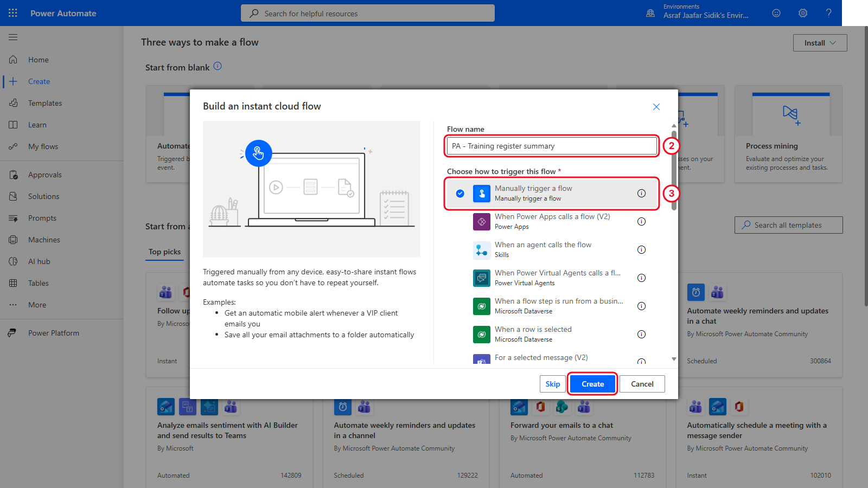Select For a selected message (V2) trigger
Screen dimensions: 868x488
[552, 358]
